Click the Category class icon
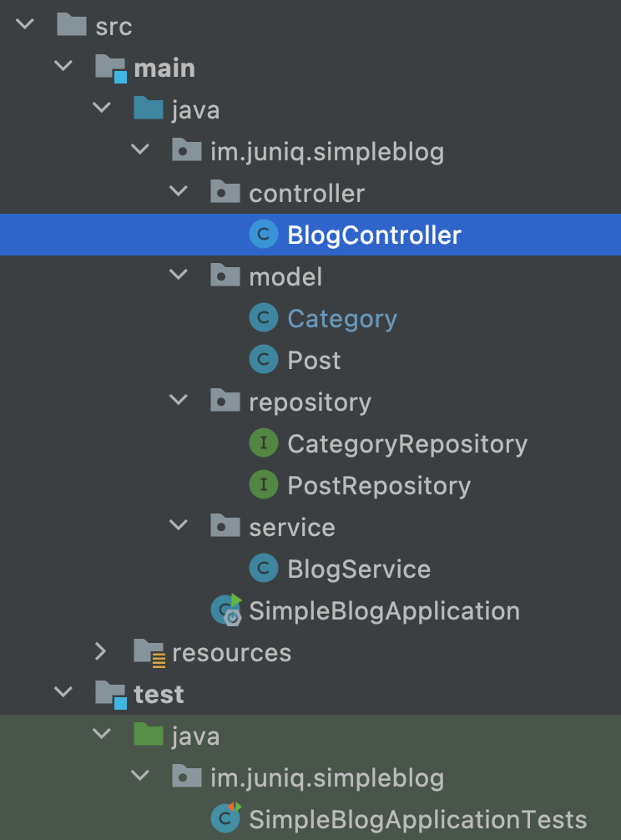 click(x=264, y=318)
